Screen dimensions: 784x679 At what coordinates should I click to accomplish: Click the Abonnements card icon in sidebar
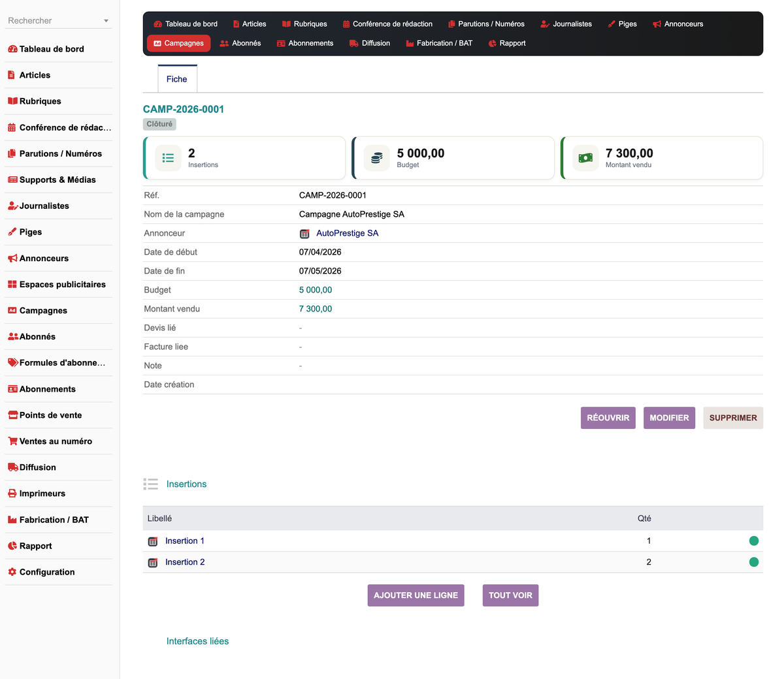pyautogui.click(x=12, y=389)
